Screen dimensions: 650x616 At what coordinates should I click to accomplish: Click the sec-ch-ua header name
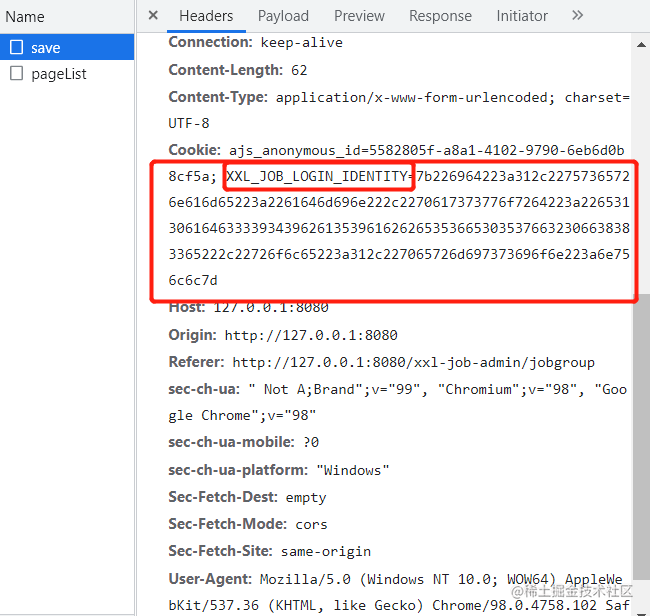[204, 389]
